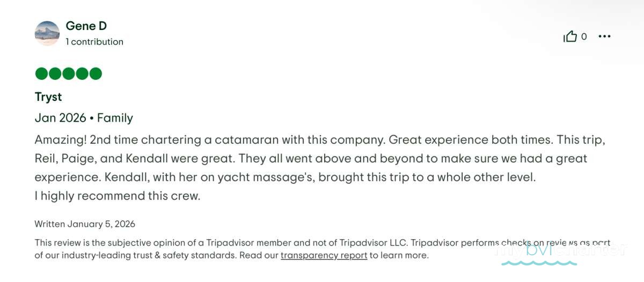Click the reviewer name Gene D
The width and height of the screenshot is (644, 282).
pyautogui.click(x=86, y=26)
